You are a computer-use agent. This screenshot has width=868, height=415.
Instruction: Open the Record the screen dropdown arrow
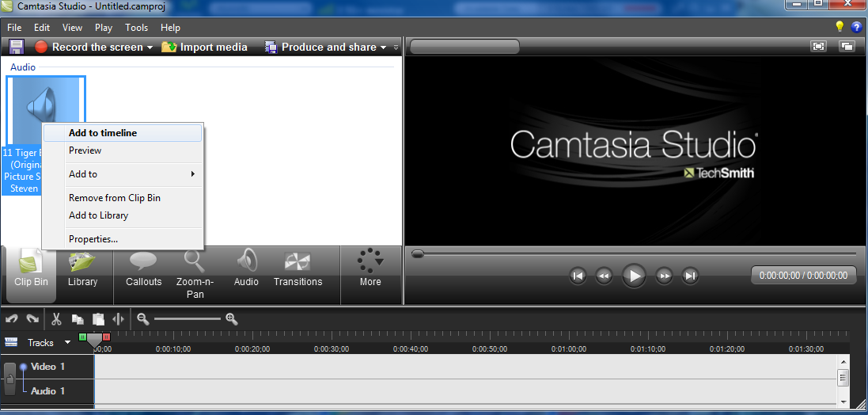point(150,48)
